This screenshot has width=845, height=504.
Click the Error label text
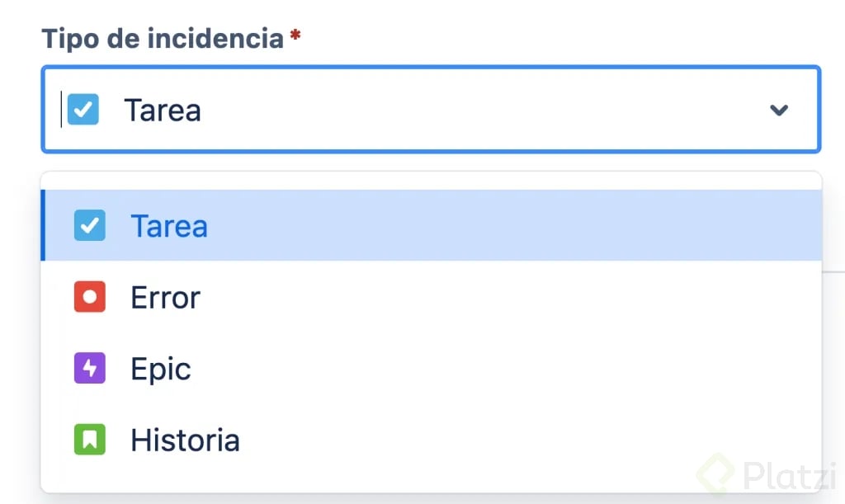165,297
